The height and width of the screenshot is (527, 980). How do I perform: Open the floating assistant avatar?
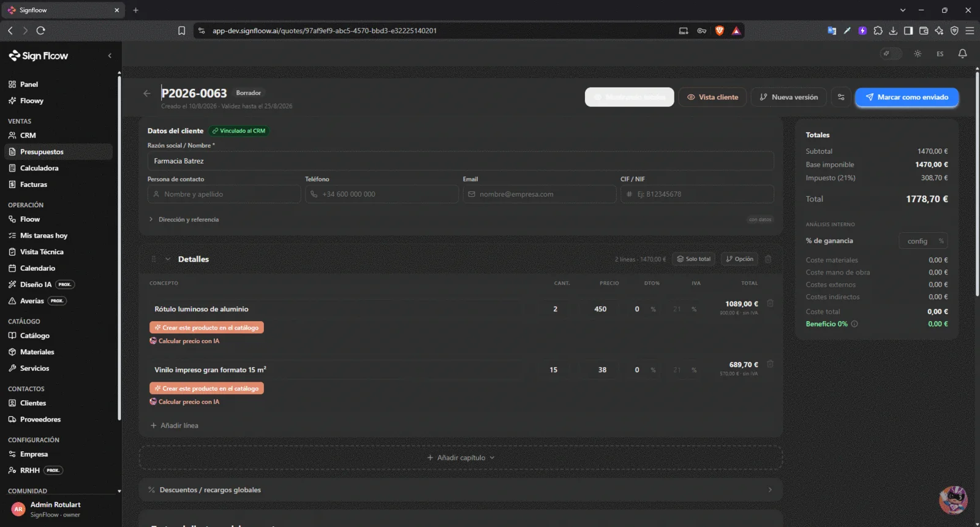tap(953, 500)
